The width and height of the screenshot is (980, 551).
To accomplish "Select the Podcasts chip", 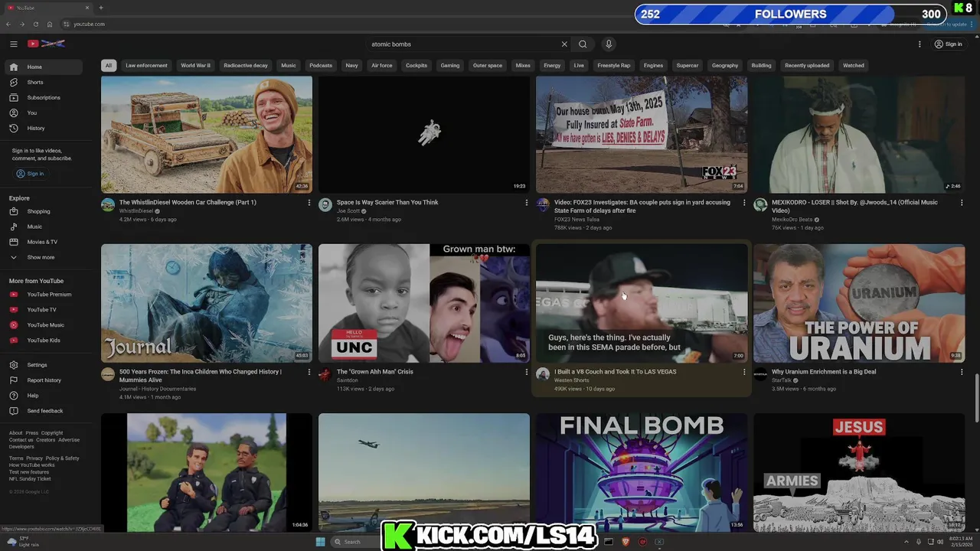I will (x=321, y=65).
